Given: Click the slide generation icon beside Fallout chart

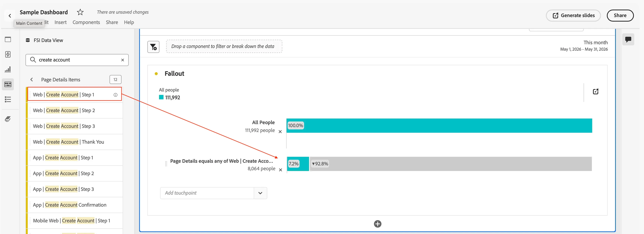Looking at the screenshot, I should [x=596, y=91].
